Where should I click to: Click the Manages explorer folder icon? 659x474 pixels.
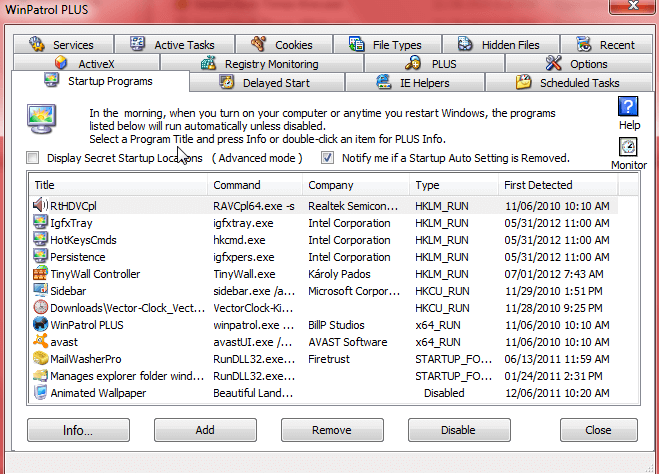(40, 375)
